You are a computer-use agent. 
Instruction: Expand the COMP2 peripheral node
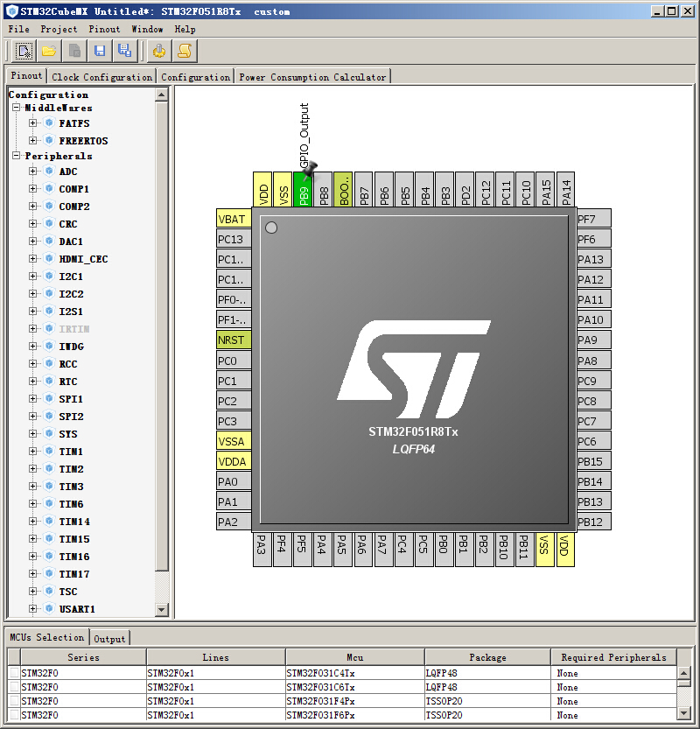coord(32,206)
